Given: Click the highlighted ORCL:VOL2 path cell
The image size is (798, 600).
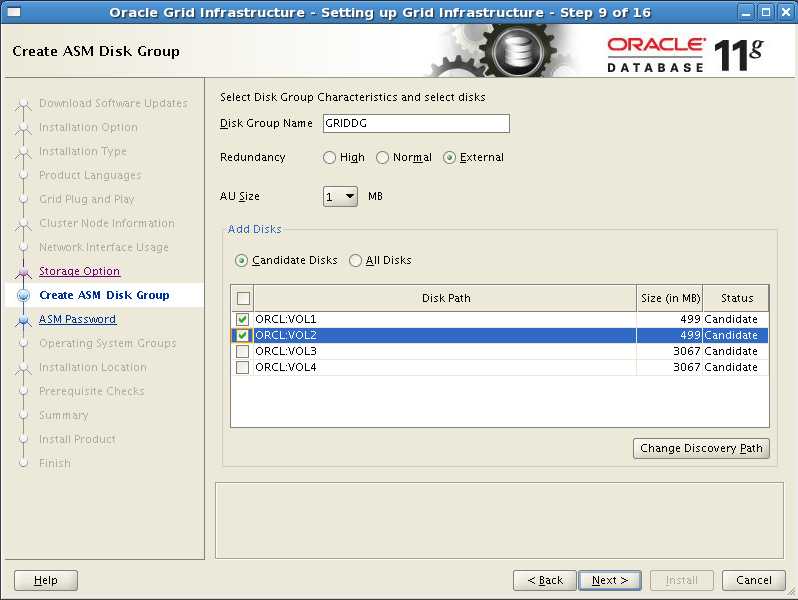Looking at the screenshot, I should coord(445,335).
